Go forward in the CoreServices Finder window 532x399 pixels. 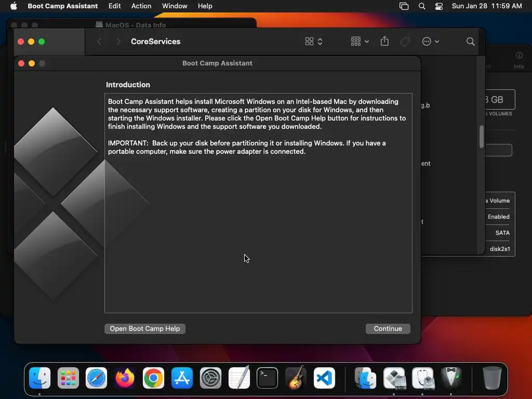point(118,42)
